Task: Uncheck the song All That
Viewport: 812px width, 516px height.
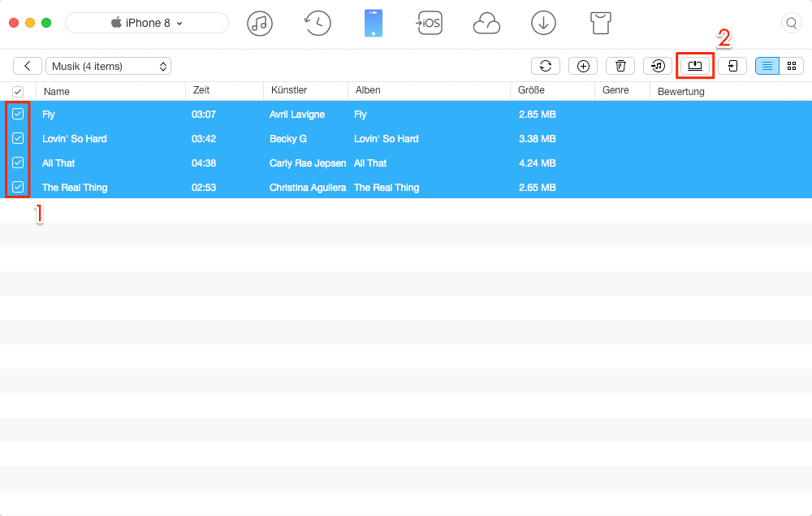Action: tap(18, 163)
